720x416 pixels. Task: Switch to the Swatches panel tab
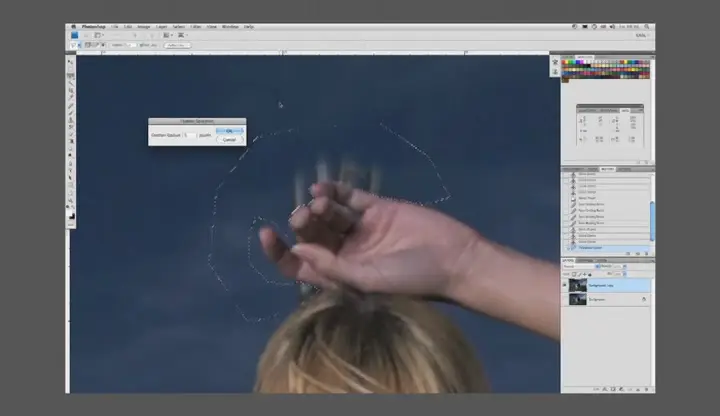(x=584, y=57)
